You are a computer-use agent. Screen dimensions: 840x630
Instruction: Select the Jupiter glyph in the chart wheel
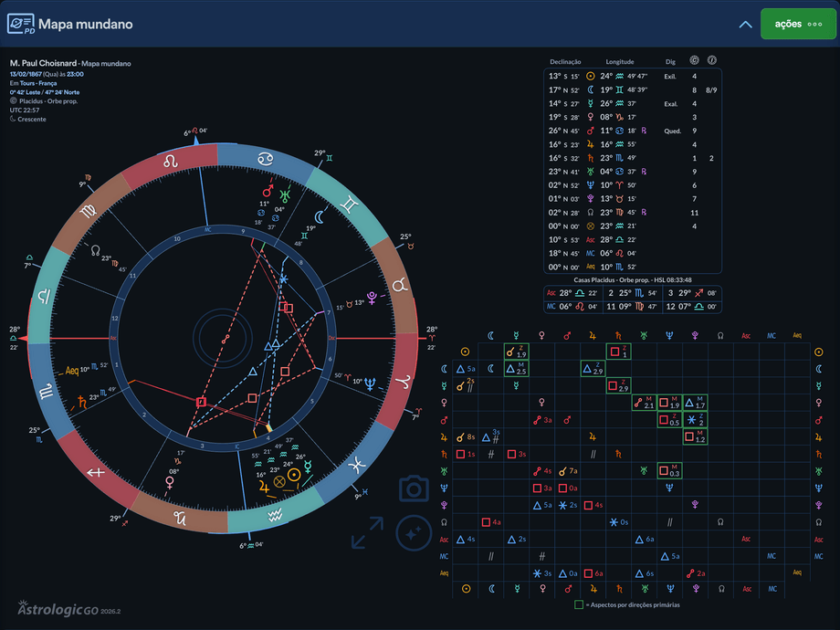click(x=264, y=487)
